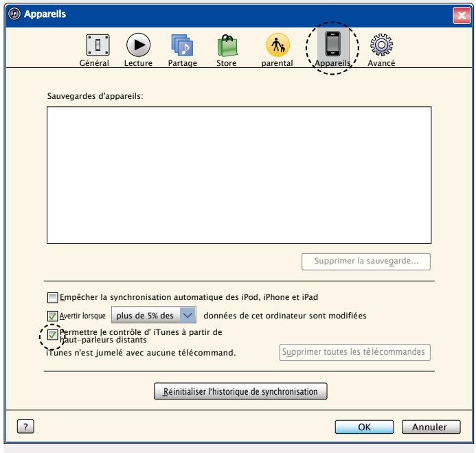Cancel with the Annuler button

point(431,427)
